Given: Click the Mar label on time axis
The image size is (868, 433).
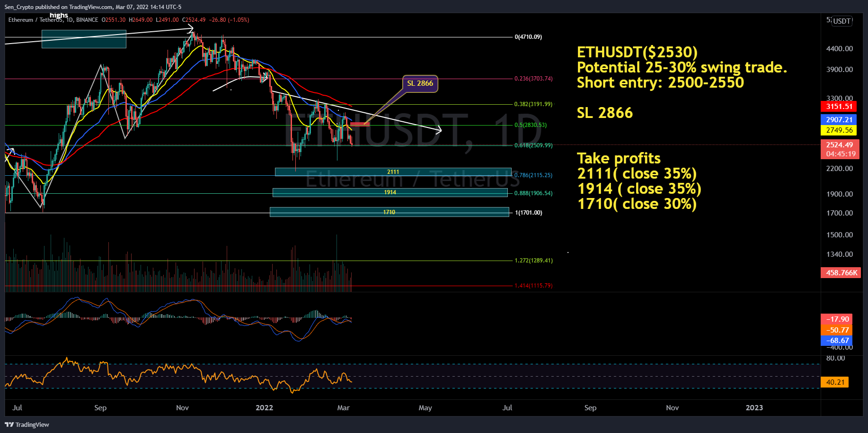Looking at the screenshot, I should 343,408.
